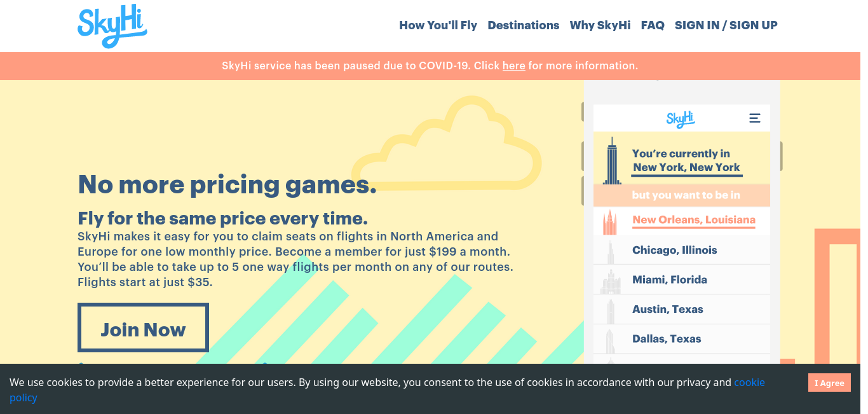This screenshot has width=868, height=414.
Task: Click the Chicago tower icon
Action: tap(611, 251)
